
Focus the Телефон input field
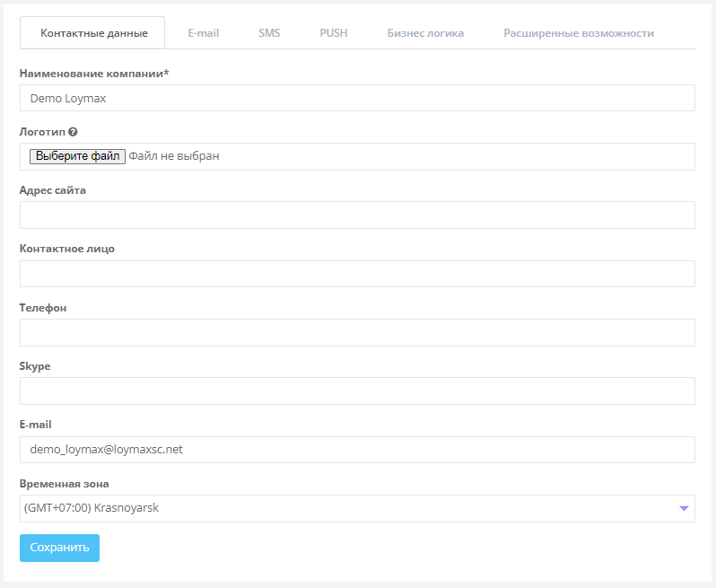[x=357, y=332]
